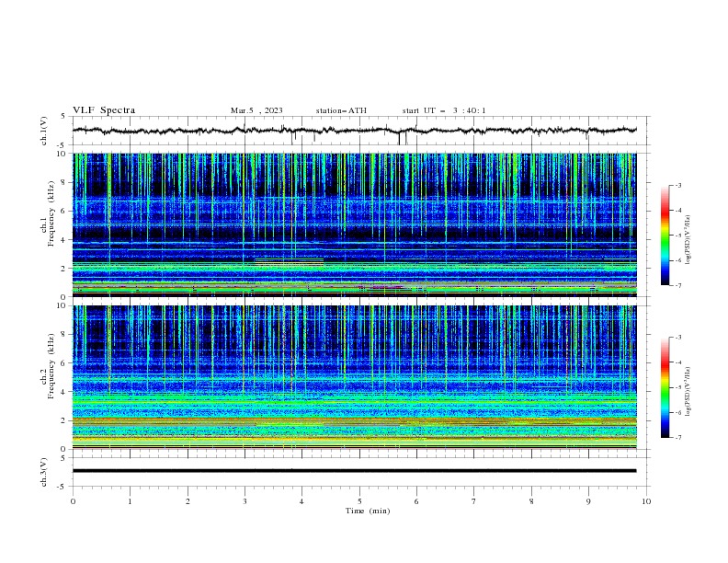Click time axis tick label '1'
The image size is (728, 563).
coord(130,501)
